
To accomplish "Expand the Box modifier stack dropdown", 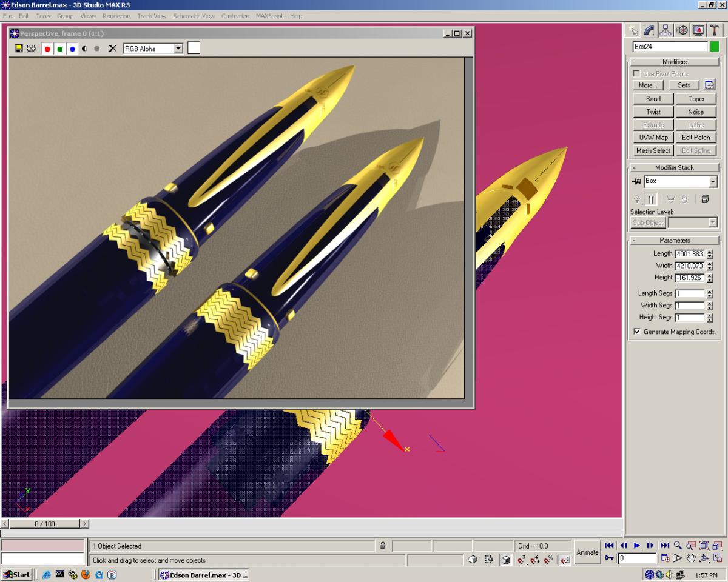I will [713, 181].
